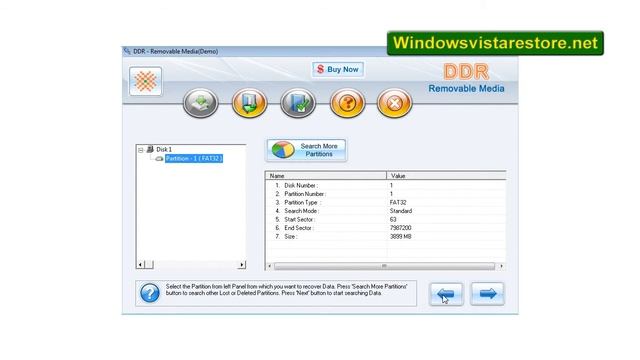Click the 3899 MB size value
The image size is (640, 360).
pyautogui.click(x=400, y=237)
